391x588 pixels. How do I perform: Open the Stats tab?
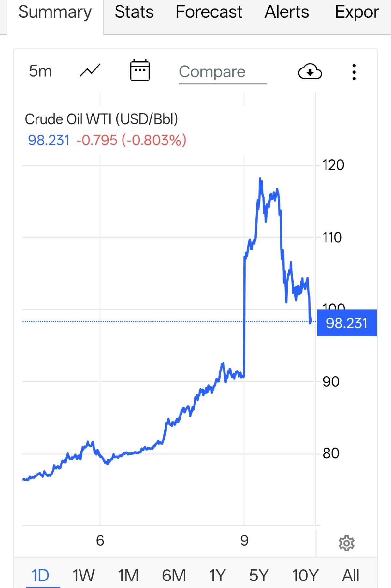click(x=134, y=12)
